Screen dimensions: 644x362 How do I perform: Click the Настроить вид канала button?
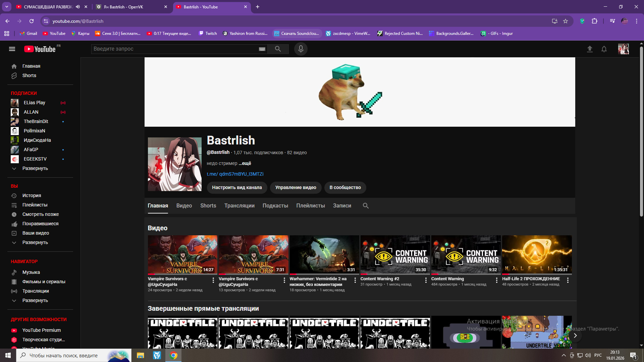(237, 187)
